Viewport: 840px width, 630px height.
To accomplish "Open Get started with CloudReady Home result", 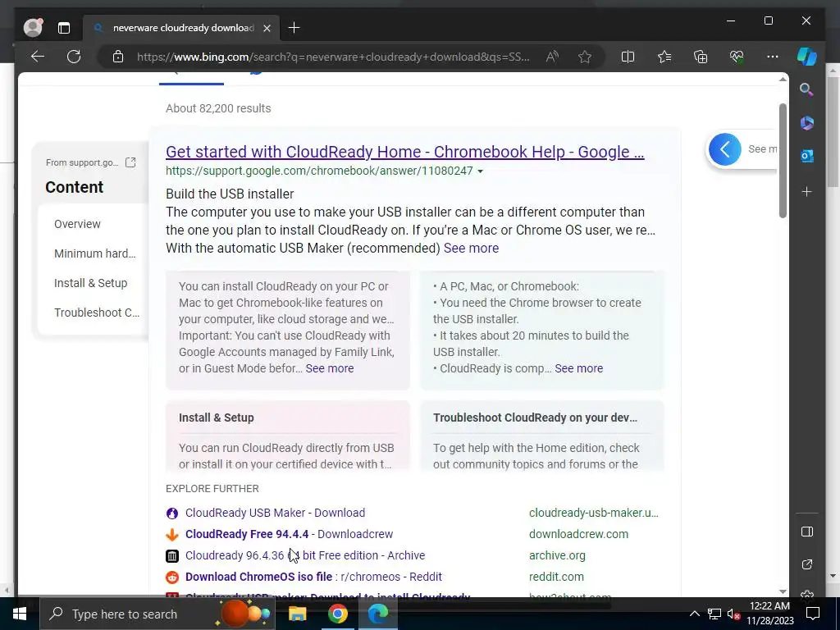I will [x=405, y=152].
